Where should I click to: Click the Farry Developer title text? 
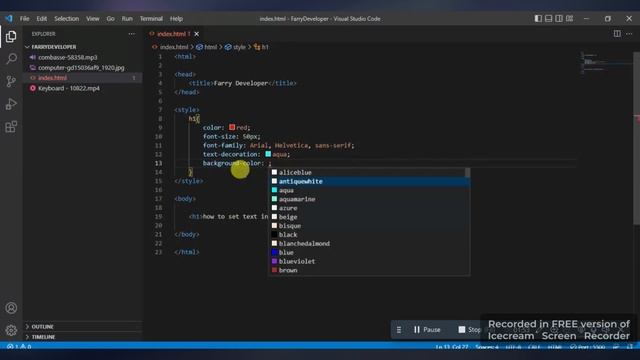(241, 83)
